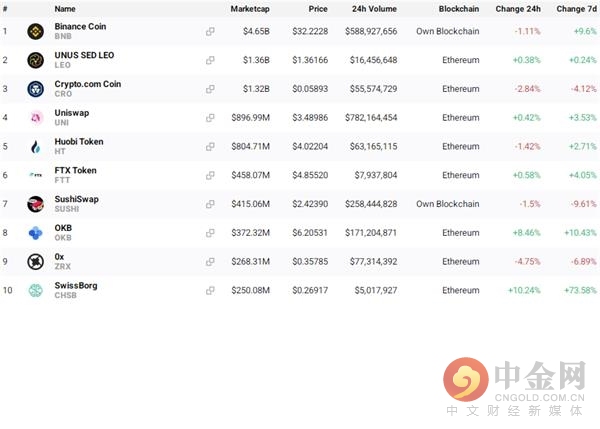Click the +10.24% SwissBorg 24h change
600x429 pixels.
(x=524, y=290)
